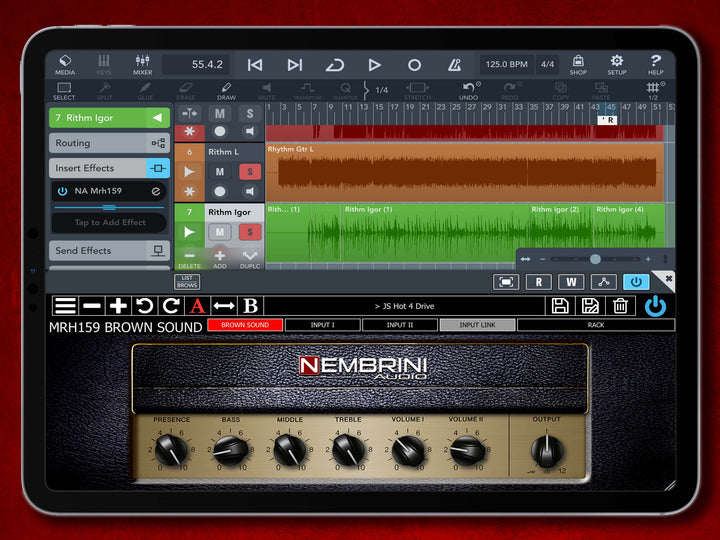Expand the Routing section

[109, 143]
